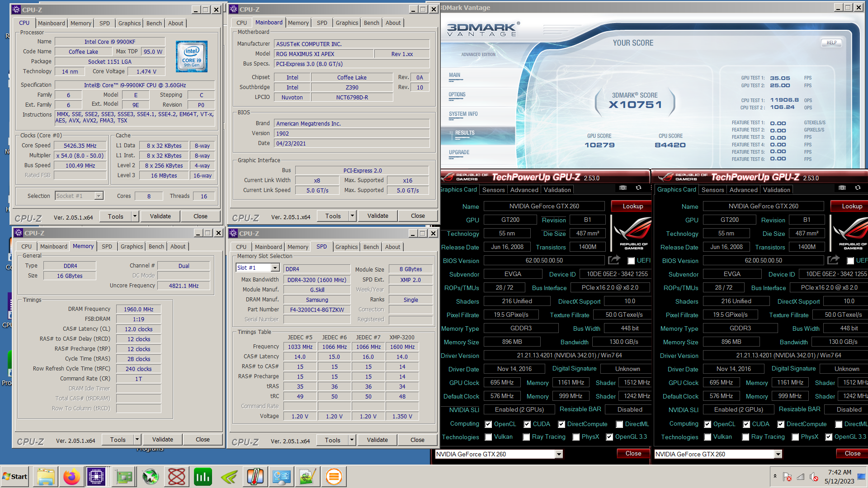Open File Explorer from the taskbar
Image resolution: width=868 pixels, height=488 pixels.
[46, 477]
